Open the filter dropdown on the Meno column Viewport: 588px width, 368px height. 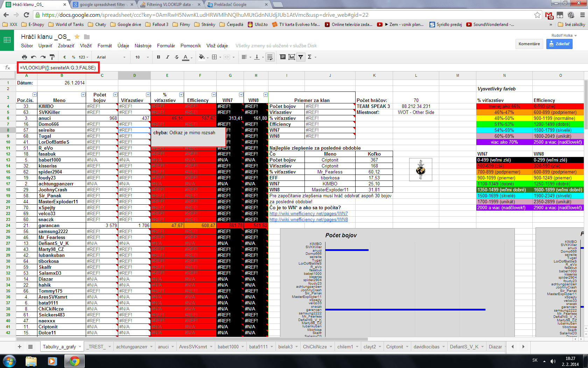(x=83, y=95)
